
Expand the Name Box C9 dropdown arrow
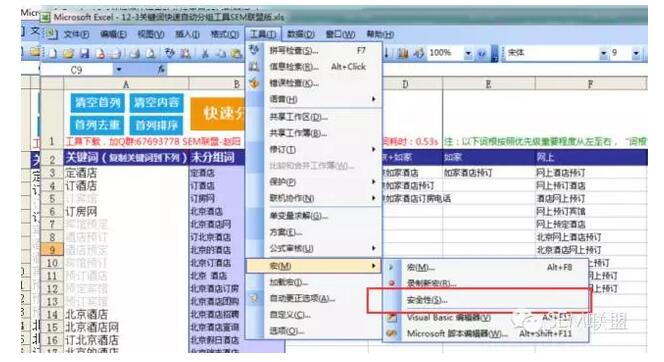pyautogui.click(x=119, y=69)
